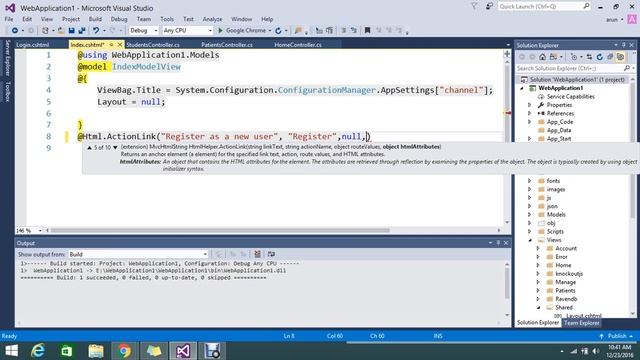
Task: Click the Undo arrow icon
Action: pyautogui.click(x=96, y=31)
